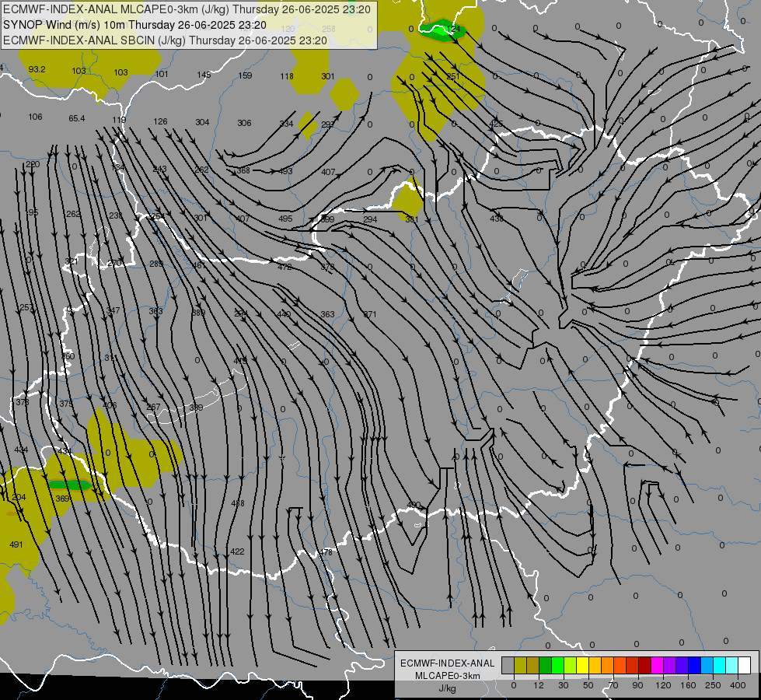Pick the dark gold legend swatch before 12

(x=533, y=665)
